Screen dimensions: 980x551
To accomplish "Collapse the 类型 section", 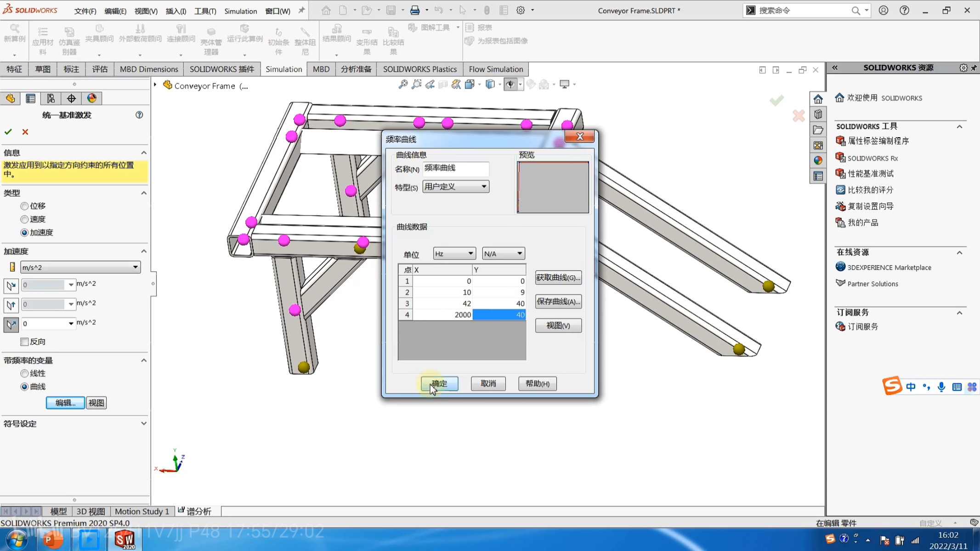I will [x=144, y=193].
